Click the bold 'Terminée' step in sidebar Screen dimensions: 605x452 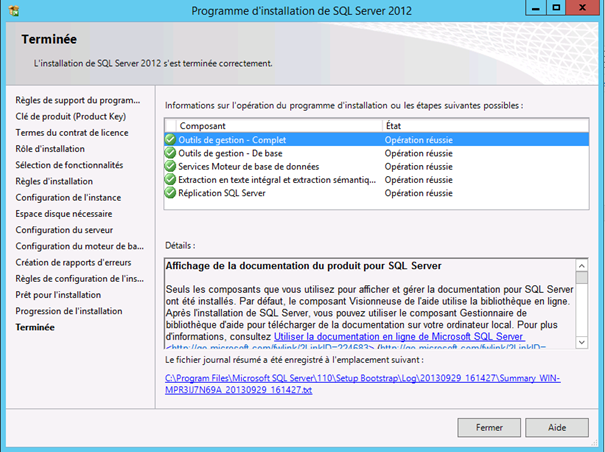pos(35,327)
